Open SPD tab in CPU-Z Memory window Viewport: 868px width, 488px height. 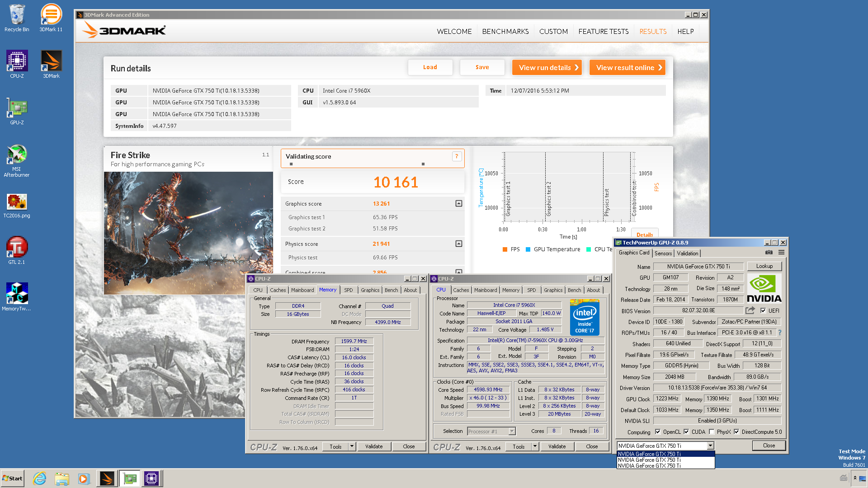point(349,290)
